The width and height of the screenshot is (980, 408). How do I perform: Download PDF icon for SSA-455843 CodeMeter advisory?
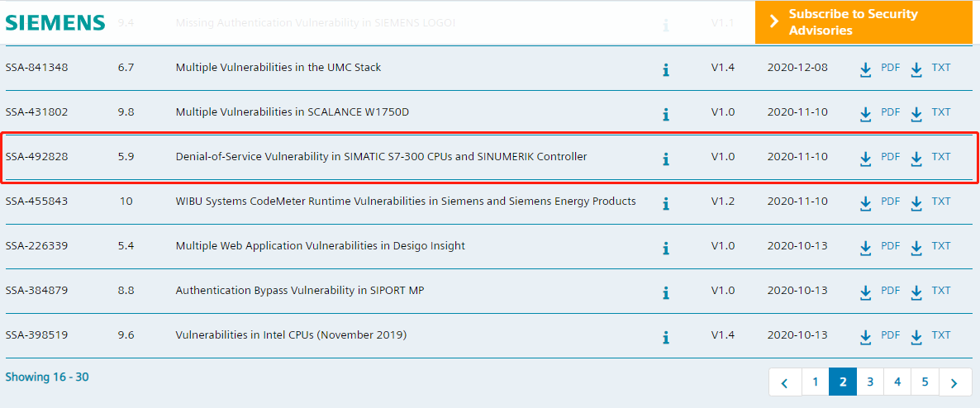point(866,204)
